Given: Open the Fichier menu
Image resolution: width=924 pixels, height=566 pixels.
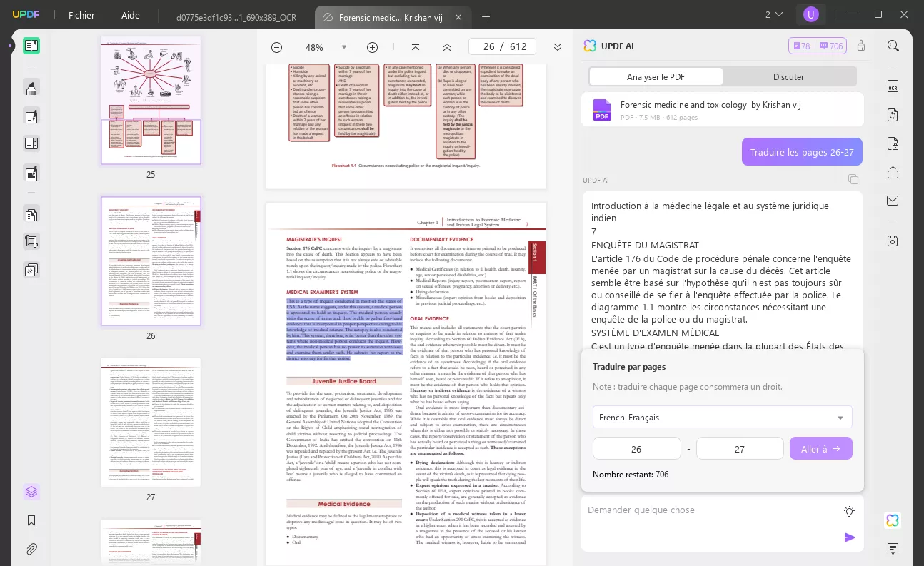Looking at the screenshot, I should tap(81, 15).
